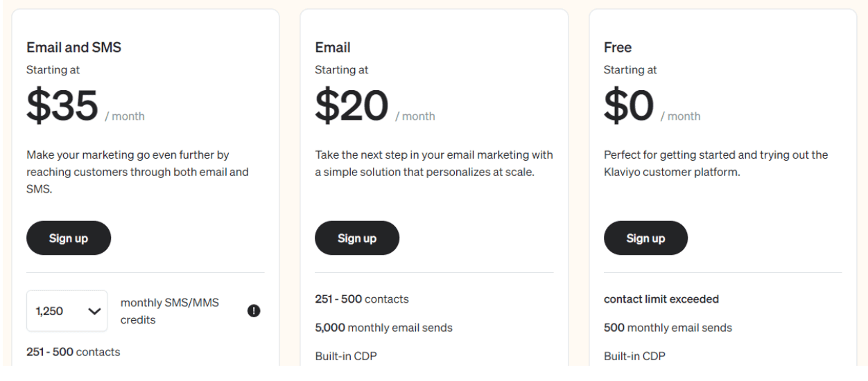The height and width of the screenshot is (381, 868).
Task: Click 'contact limit exceeded' text
Action: (x=661, y=299)
